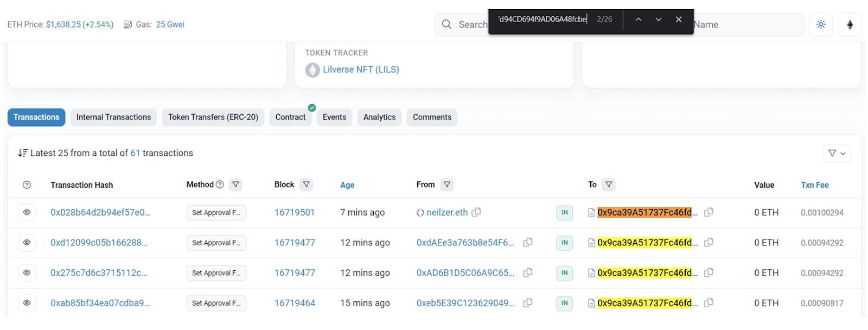This screenshot has height=330, width=868.
Task: Click contract file icon in 0xd12099c05b166288 row
Action: tap(592, 243)
